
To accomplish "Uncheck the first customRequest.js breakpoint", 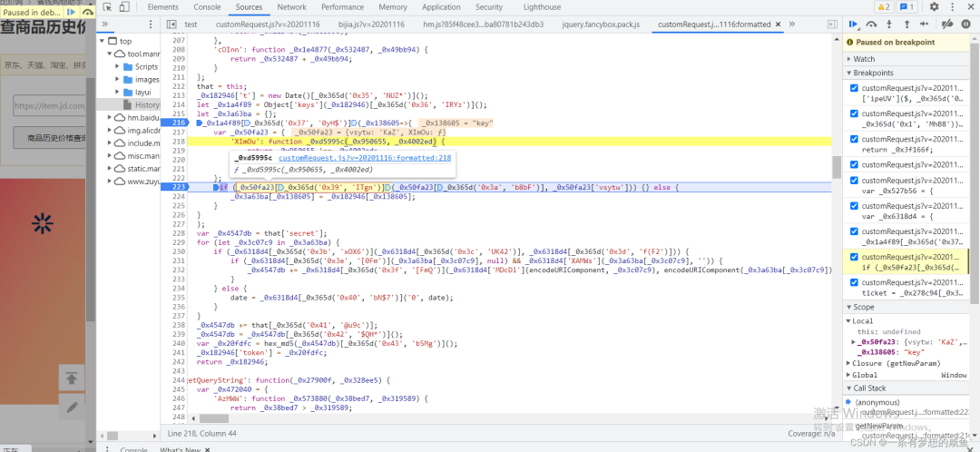I will [x=853, y=88].
